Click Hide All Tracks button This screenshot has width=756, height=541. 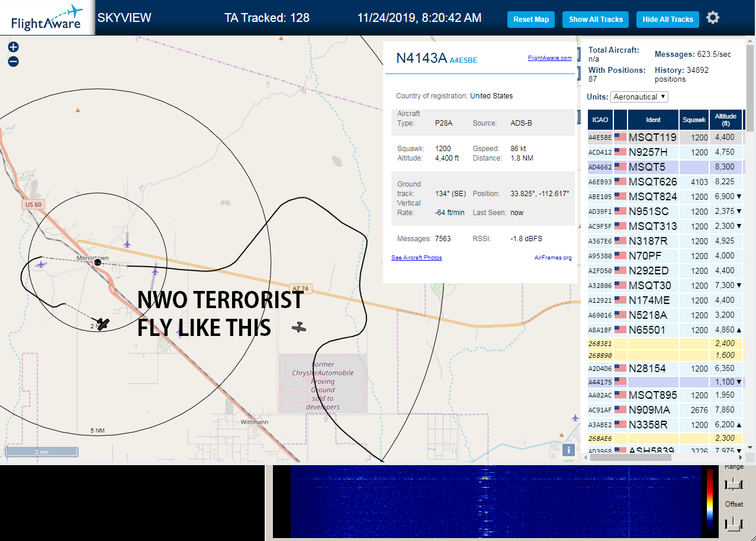[668, 20]
